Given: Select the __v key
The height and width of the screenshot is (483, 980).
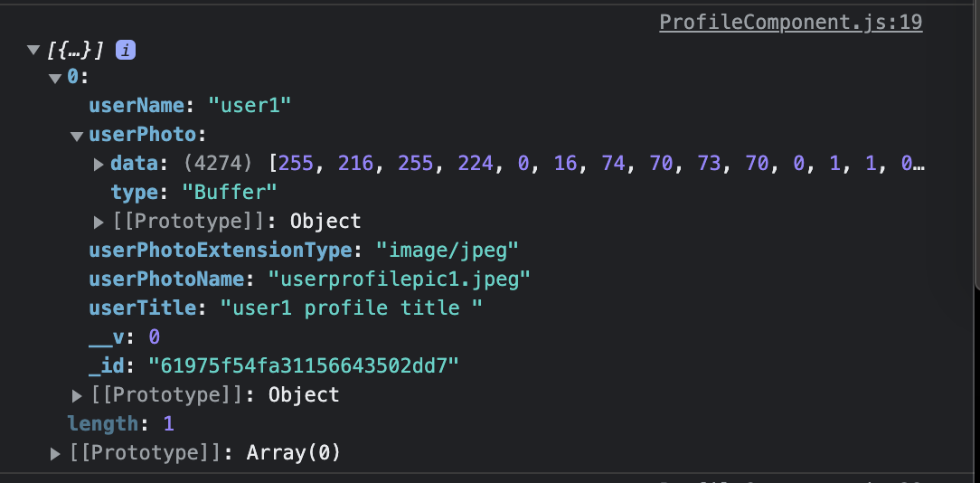Looking at the screenshot, I should pyautogui.click(x=107, y=337).
